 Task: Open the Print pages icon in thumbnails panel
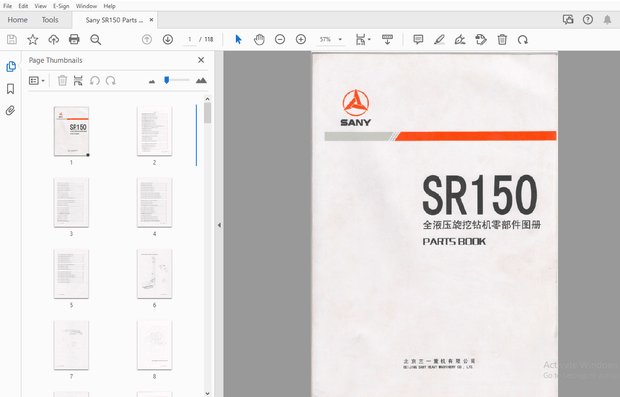[78, 81]
